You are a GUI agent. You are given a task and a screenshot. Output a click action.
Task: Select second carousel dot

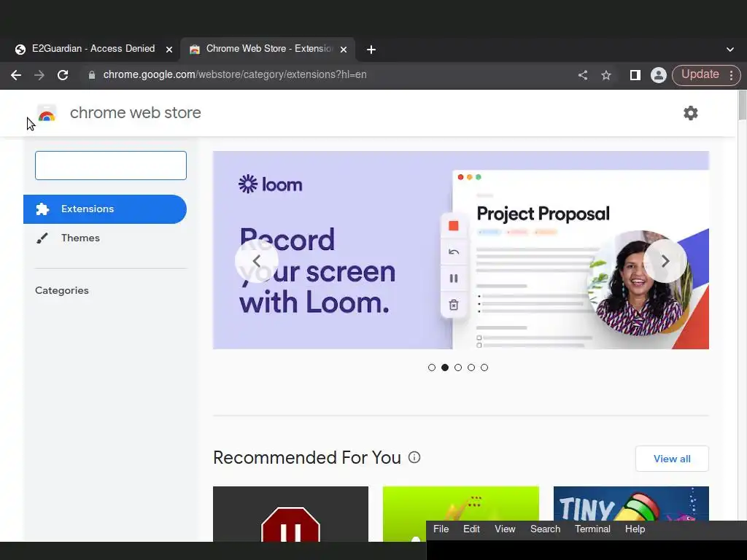(x=445, y=367)
